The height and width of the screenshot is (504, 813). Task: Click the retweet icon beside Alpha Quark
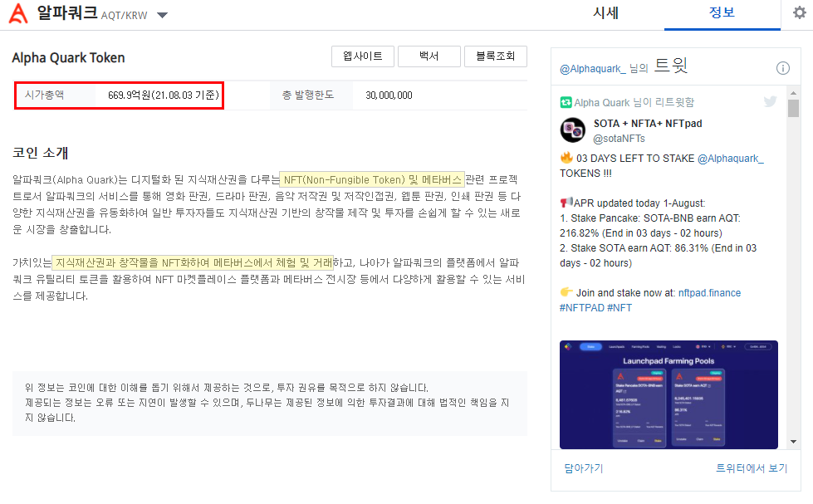(566, 102)
